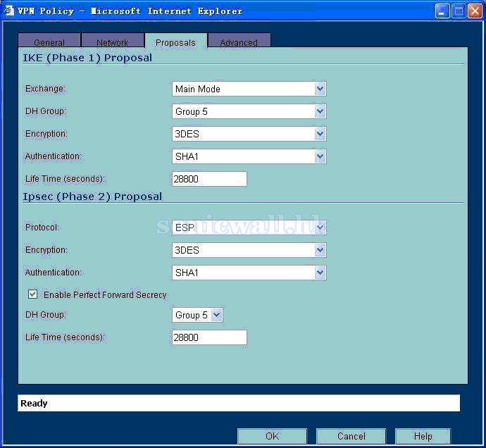Expand the Phase 2 DH Group dropdown
Viewport: 486px width, 448px height.
click(197, 315)
